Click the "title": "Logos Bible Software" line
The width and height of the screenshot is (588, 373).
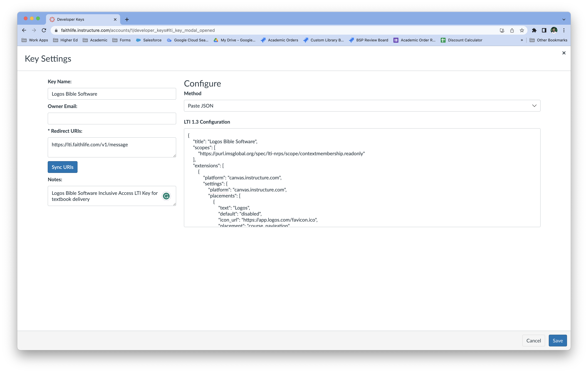(225, 142)
